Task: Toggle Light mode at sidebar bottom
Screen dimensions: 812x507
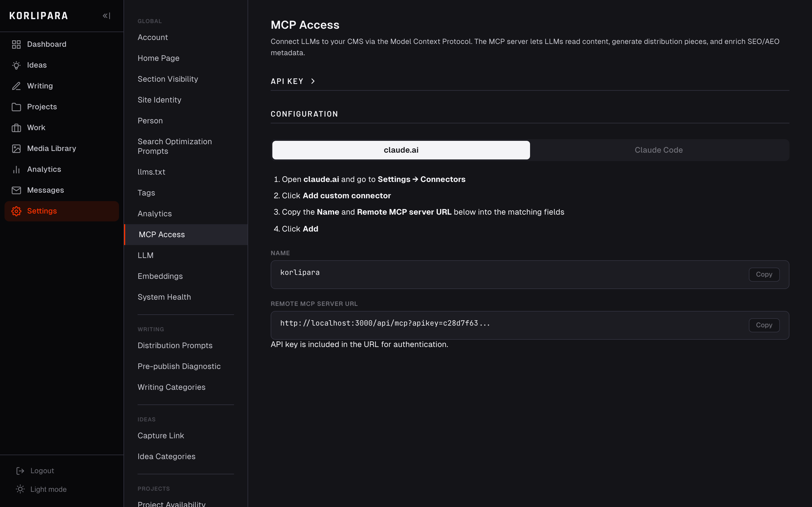Action: pos(41,489)
